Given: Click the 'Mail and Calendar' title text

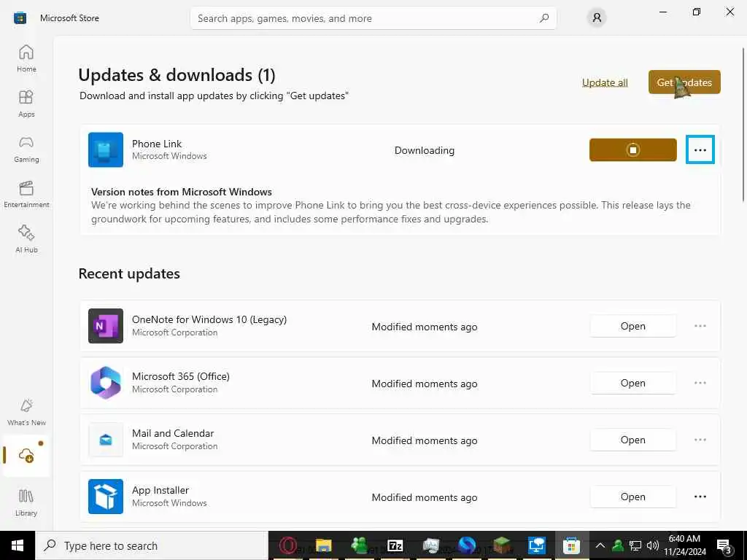Looking at the screenshot, I should (173, 433).
